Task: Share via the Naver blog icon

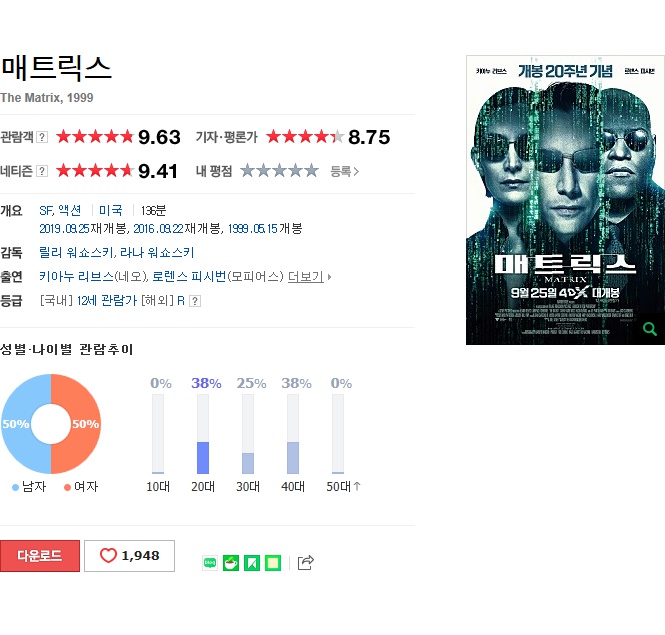Action: [210, 563]
